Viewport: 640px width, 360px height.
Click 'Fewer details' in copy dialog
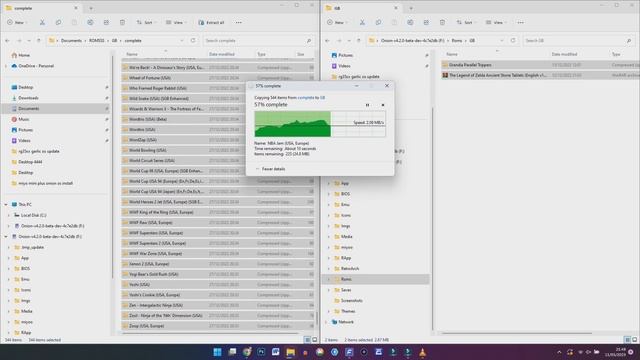(x=270, y=169)
